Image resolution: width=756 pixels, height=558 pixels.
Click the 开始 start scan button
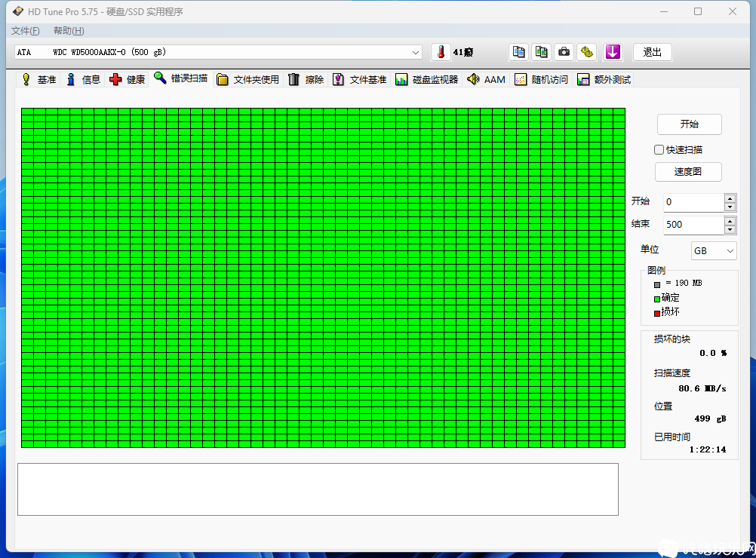689,124
